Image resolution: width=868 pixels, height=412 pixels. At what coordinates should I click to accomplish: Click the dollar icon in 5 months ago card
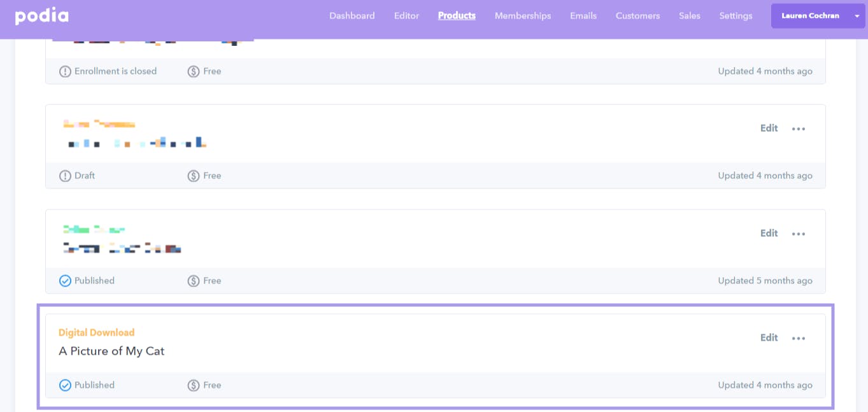point(194,281)
